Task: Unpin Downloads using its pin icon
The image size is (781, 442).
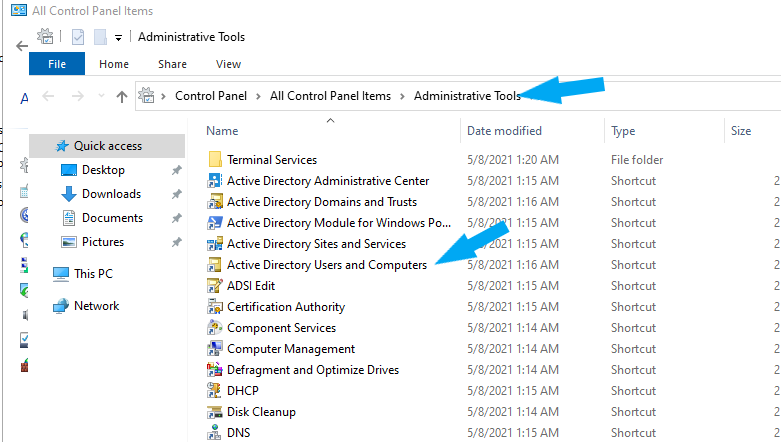Action: coord(176,194)
